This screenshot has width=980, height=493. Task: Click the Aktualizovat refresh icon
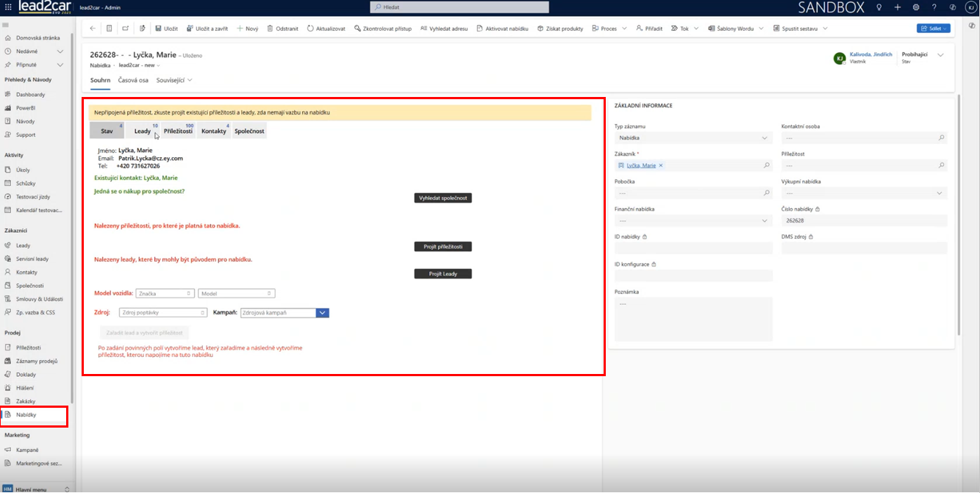[311, 29]
